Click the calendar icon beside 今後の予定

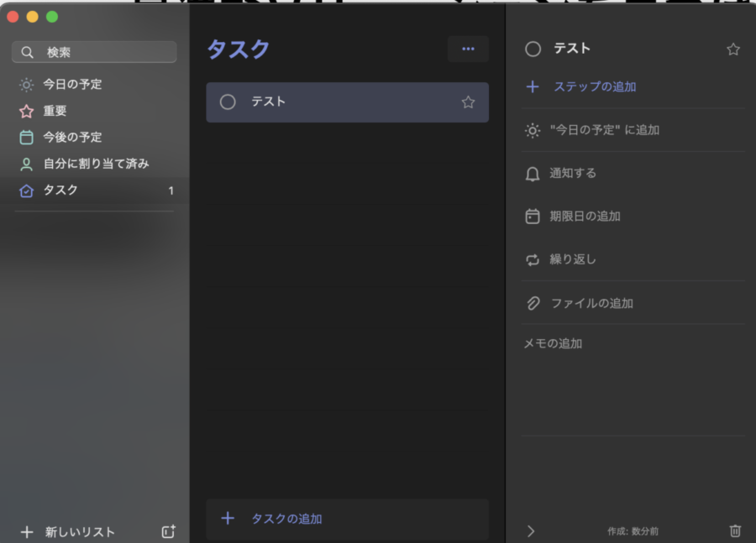(27, 138)
